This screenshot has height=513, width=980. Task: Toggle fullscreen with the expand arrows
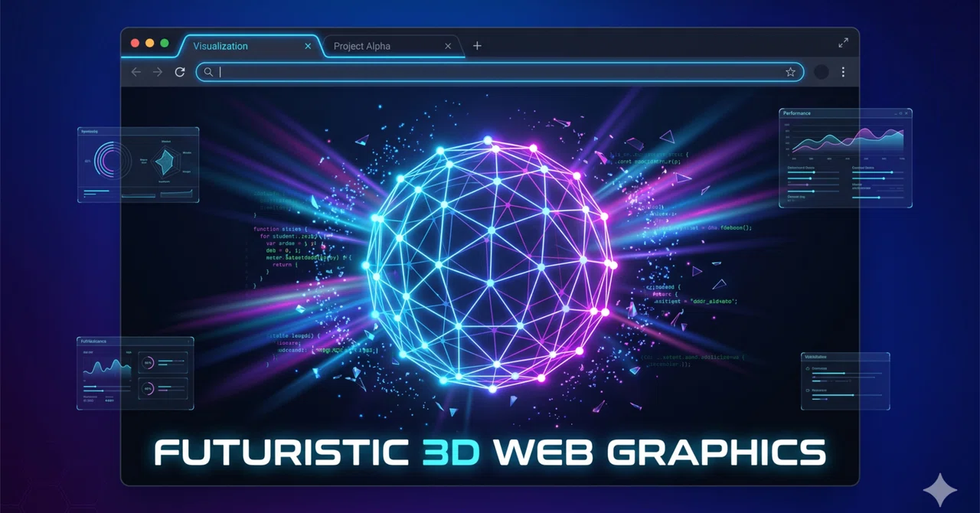(x=843, y=43)
